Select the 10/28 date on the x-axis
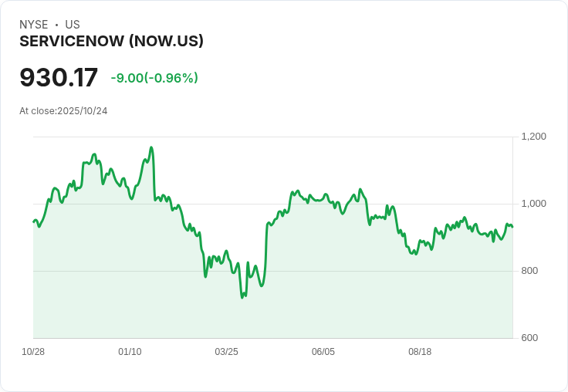Screen dimensions: 568x392 coord(33,352)
